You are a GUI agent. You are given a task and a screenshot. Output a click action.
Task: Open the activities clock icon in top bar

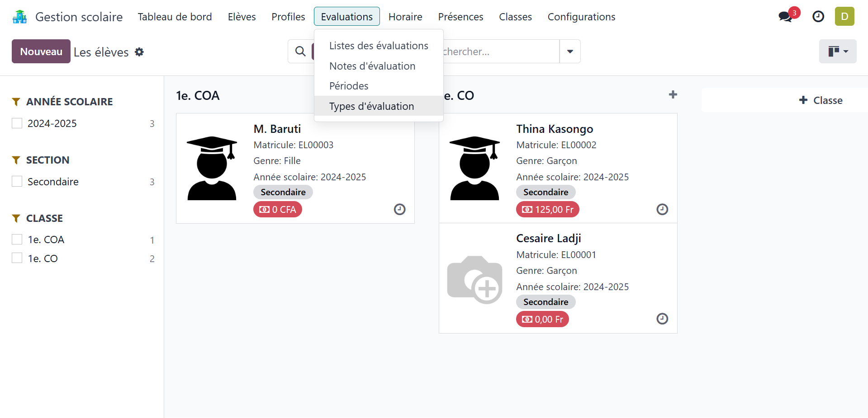[x=818, y=17]
